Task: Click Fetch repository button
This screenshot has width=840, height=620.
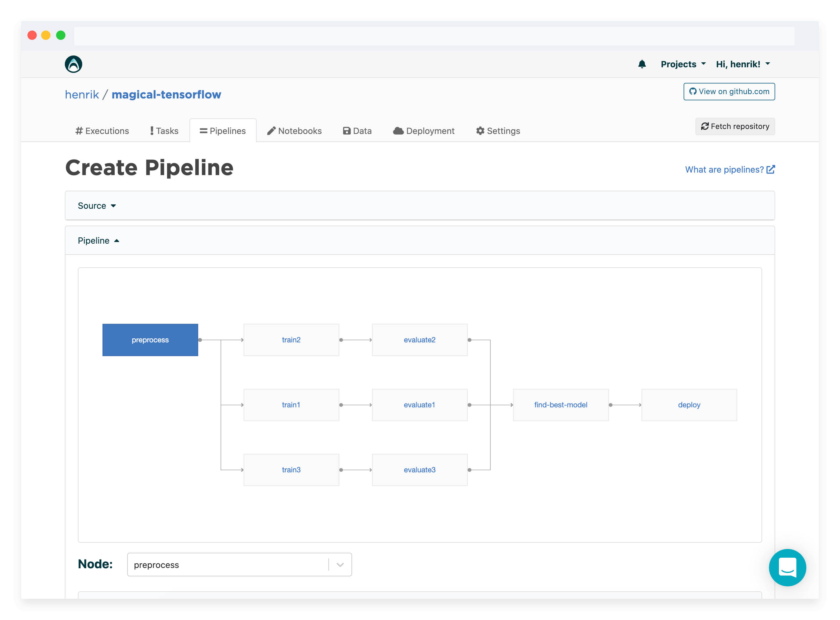Action: point(735,126)
